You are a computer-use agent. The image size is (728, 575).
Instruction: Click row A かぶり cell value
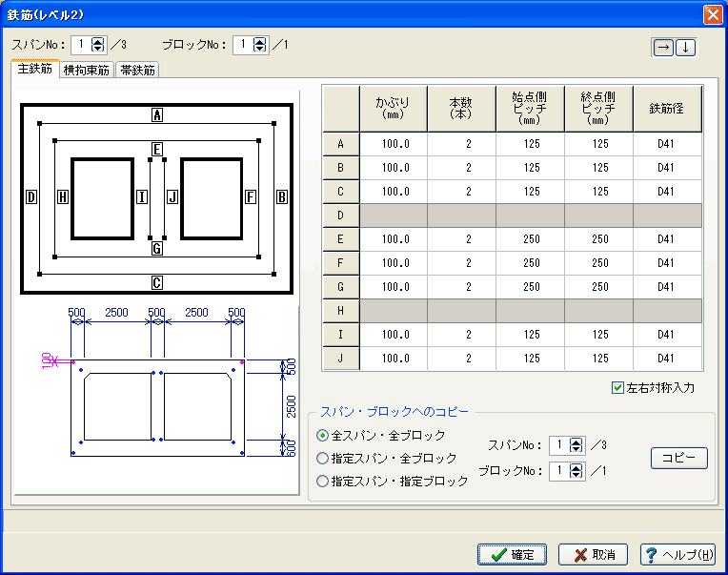coord(393,143)
